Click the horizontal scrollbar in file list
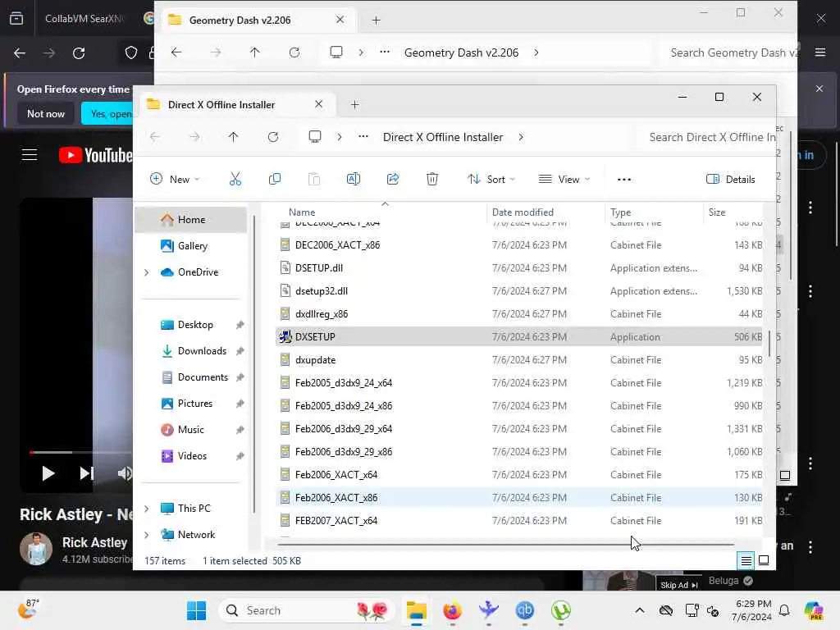 pyautogui.click(x=505, y=545)
